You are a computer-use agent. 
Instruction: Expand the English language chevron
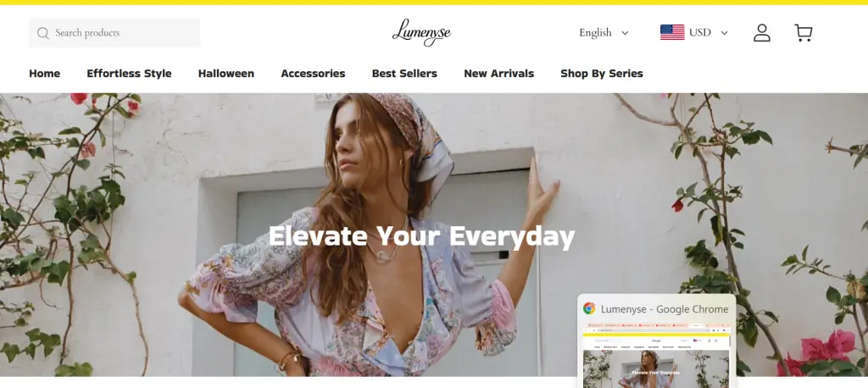pyautogui.click(x=625, y=33)
